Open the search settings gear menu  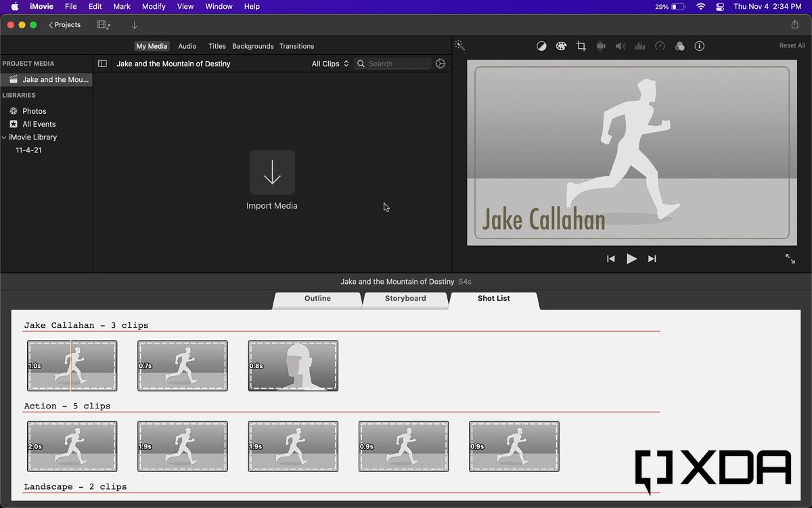tap(441, 63)
